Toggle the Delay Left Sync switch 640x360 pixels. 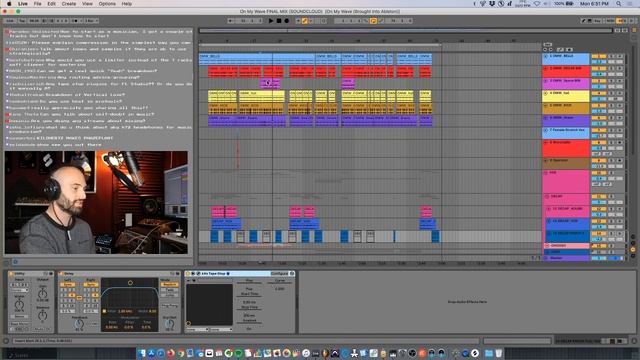pyautogui.click(x=68, y=284)
